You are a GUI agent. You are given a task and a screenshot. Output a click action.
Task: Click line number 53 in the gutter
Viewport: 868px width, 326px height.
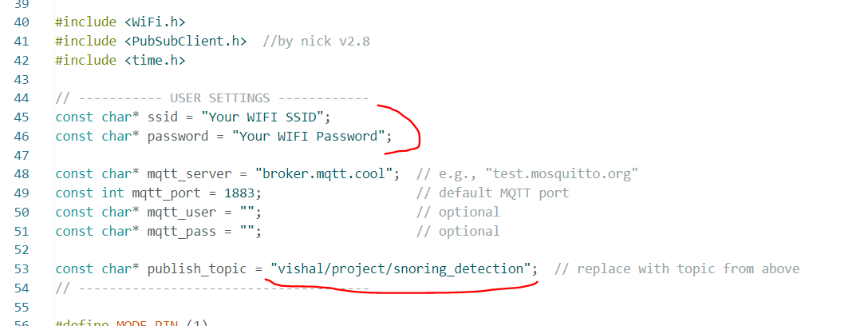coord(22,268)
